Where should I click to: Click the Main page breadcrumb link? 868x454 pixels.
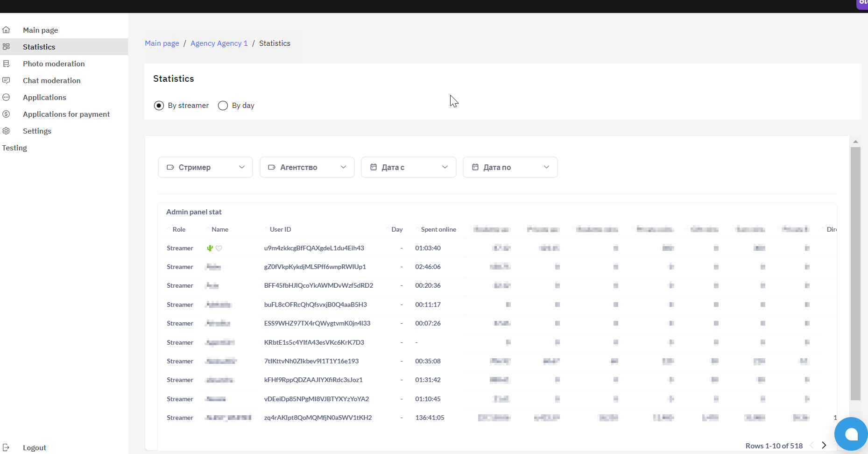162,43
